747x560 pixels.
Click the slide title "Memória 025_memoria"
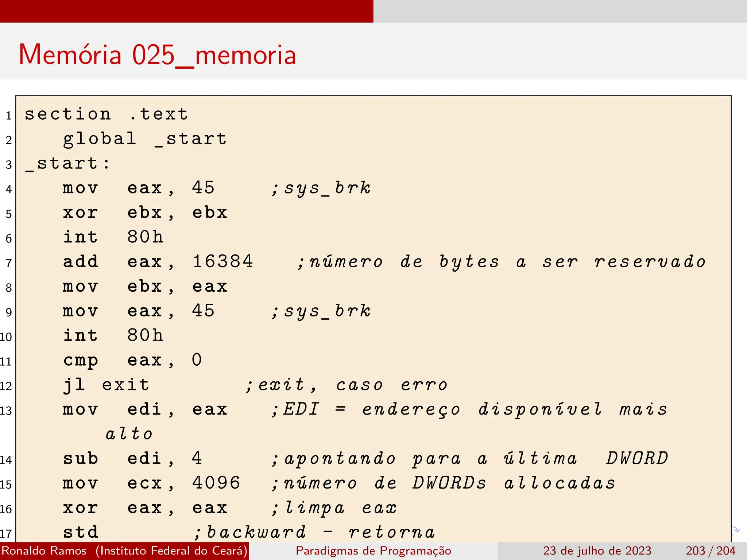(157, 55)
